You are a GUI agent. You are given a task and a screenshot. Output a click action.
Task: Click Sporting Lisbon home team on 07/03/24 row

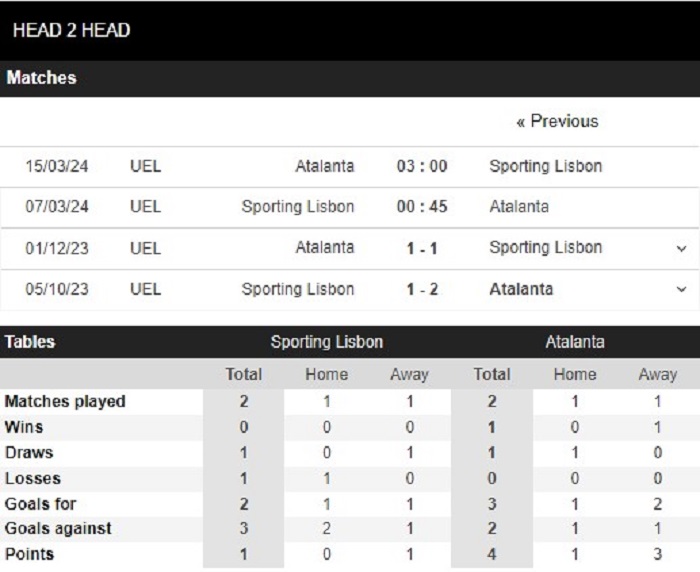(x=298, y=207)
